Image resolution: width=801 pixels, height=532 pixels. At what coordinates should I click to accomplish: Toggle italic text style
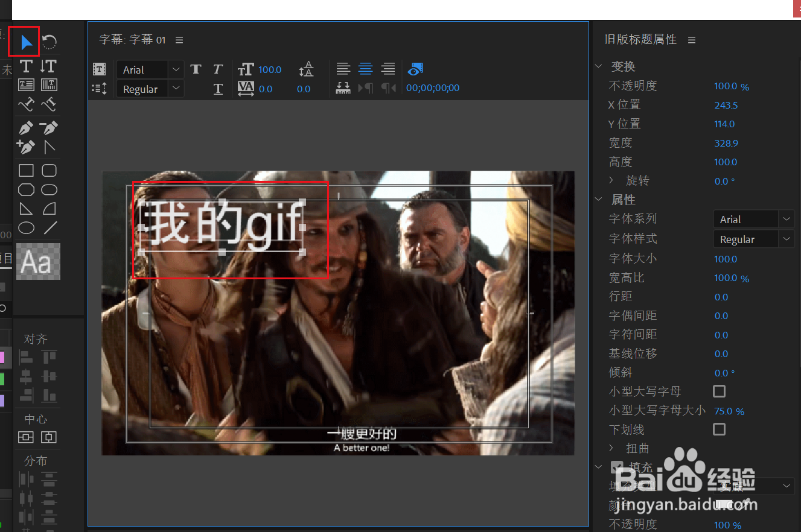coord(219,69)
